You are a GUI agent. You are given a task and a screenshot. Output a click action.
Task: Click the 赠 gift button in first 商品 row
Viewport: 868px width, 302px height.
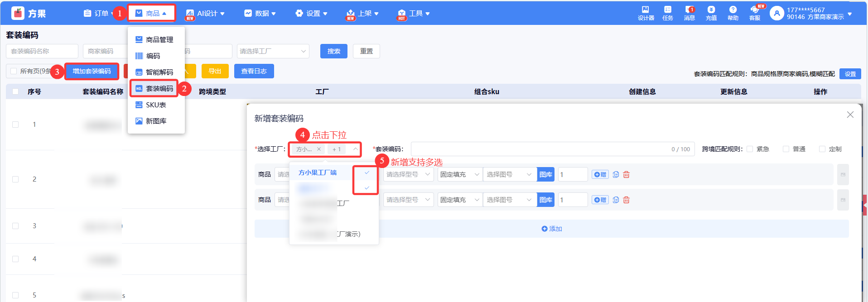click(600, 174)
